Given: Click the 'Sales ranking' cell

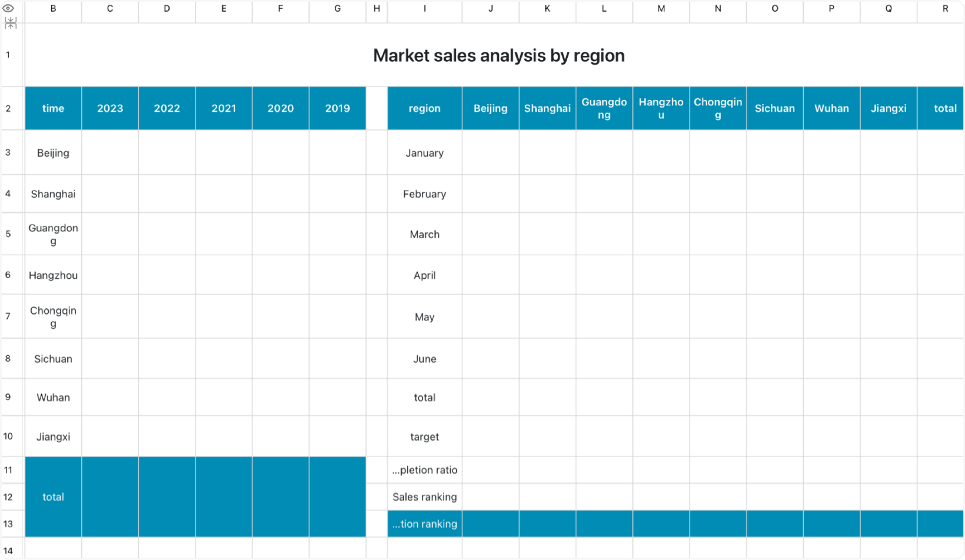Looking at the screenshot, I should coord(425,497).
